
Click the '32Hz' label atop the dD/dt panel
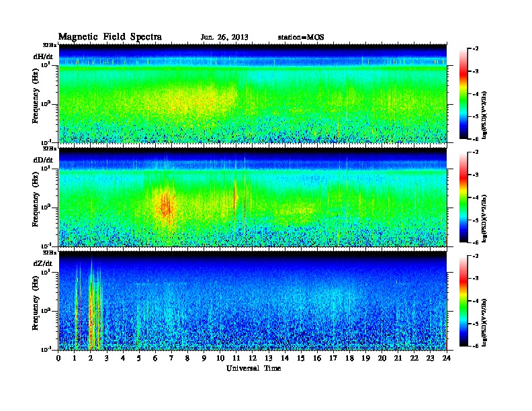point(50,148)
